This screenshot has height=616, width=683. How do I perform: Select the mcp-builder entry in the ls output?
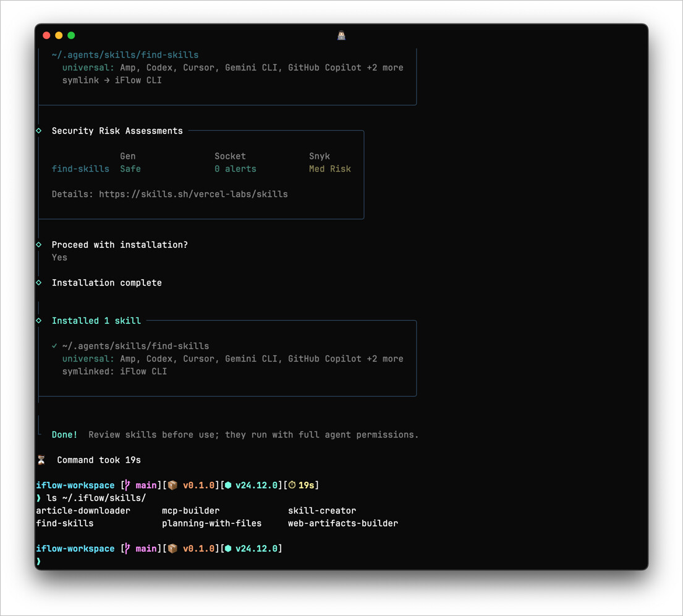click(190, 510)
